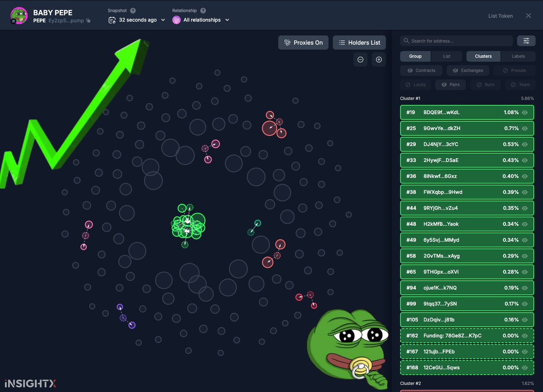Hide holder #29 DJ4NjY...3cYC
Viewport: 543px width, 392px height.
click(525, 144)
